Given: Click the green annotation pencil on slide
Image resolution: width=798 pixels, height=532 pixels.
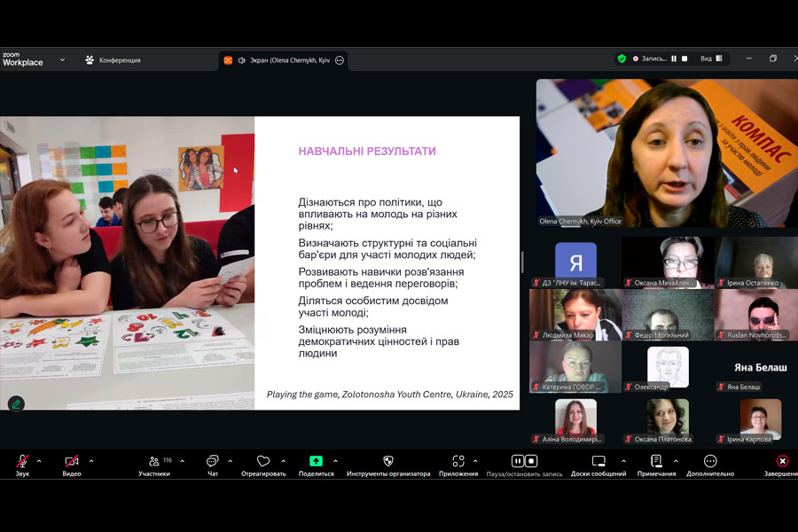Looking at the screenshot, I should coord(15,403).
